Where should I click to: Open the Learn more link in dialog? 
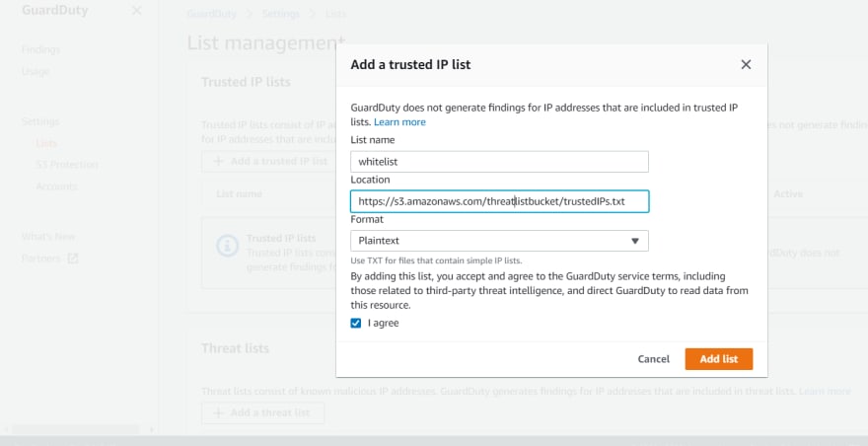[x=399, y=122]
